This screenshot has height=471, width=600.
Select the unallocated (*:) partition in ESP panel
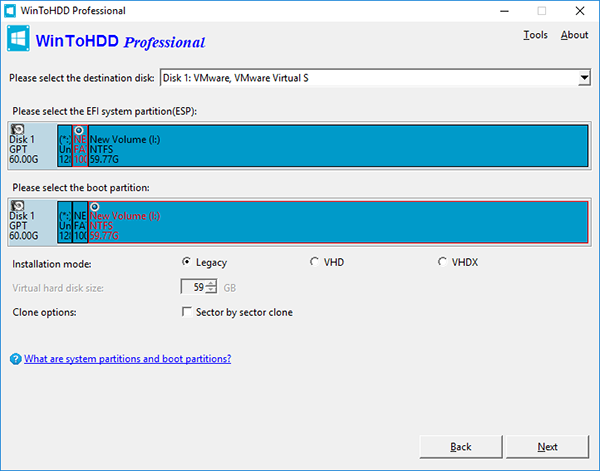[x=65, y=146]
